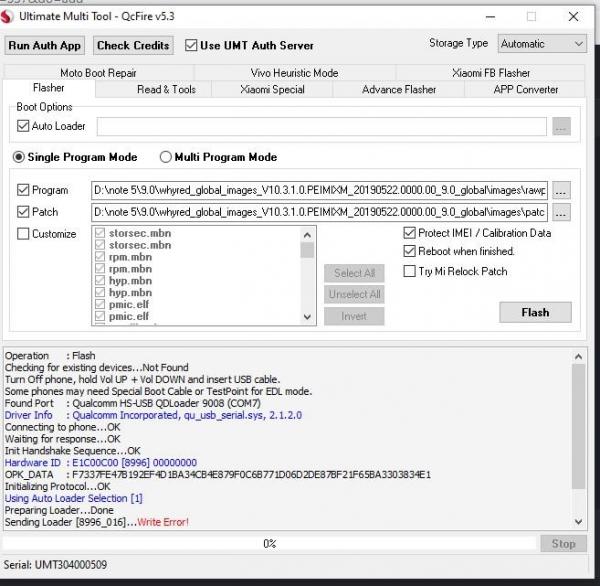This screenshot has height=586, width=600.
Task: Click the red Write Error! text
Action: (163, 522)
